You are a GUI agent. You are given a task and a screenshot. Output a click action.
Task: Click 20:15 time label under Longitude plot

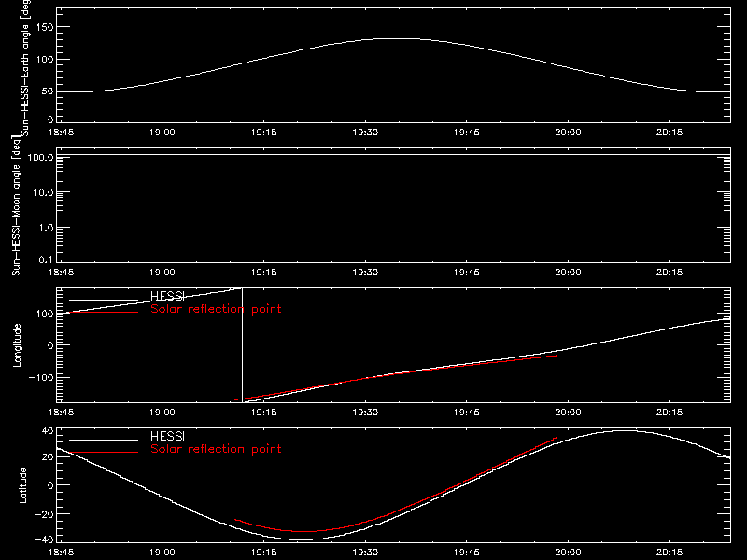point(669,412)
